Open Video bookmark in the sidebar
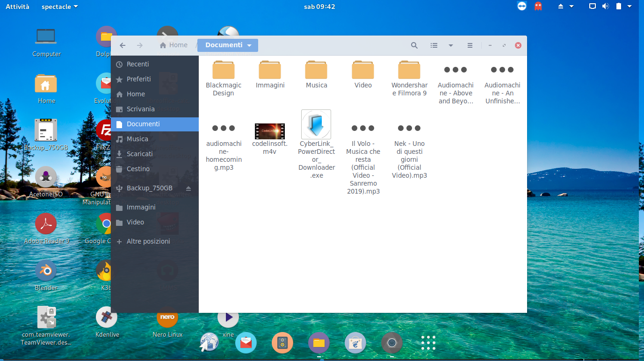Viewport: 644px width, 361px height. coord(155,222)
